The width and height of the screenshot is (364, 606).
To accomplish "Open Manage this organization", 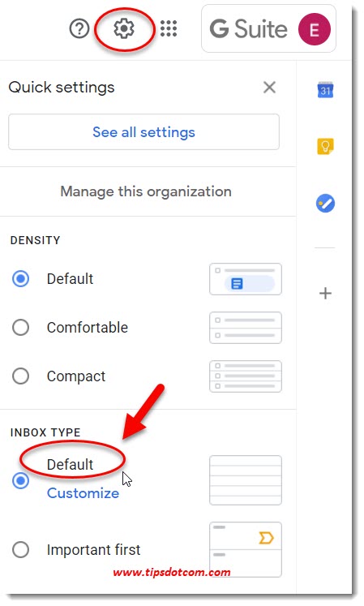I will (x=146, y=191).
